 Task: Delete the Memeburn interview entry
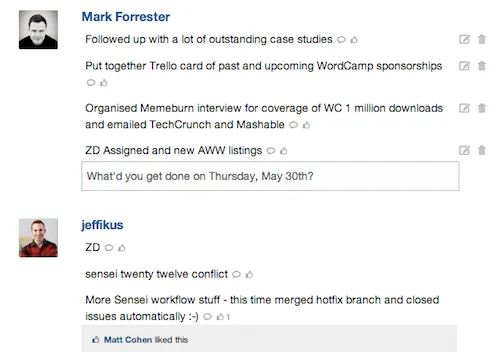click(x=482, y=108)
